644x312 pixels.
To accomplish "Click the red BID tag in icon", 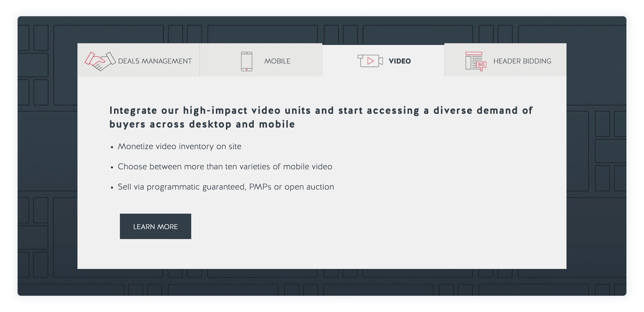I will [481, 65].
